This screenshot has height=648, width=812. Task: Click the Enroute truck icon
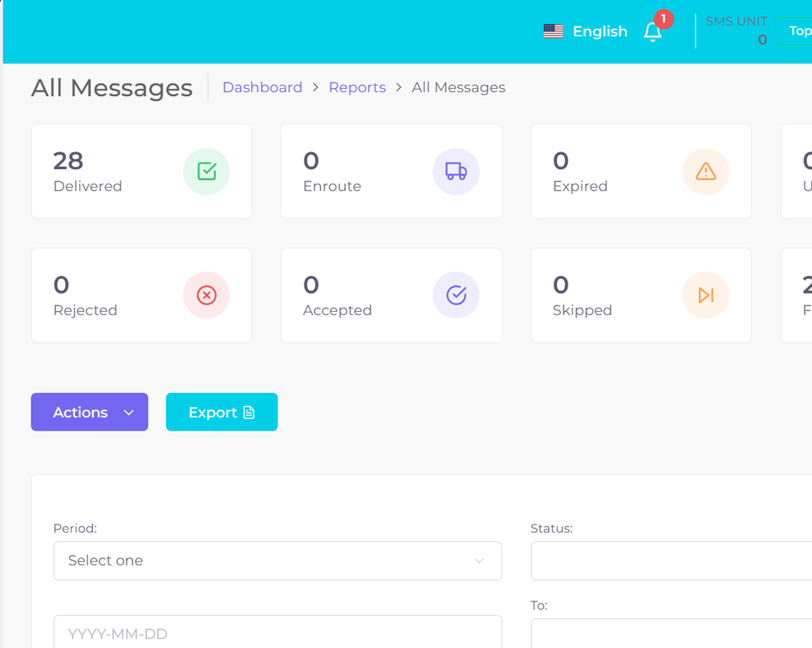click(x=456, y=172)
